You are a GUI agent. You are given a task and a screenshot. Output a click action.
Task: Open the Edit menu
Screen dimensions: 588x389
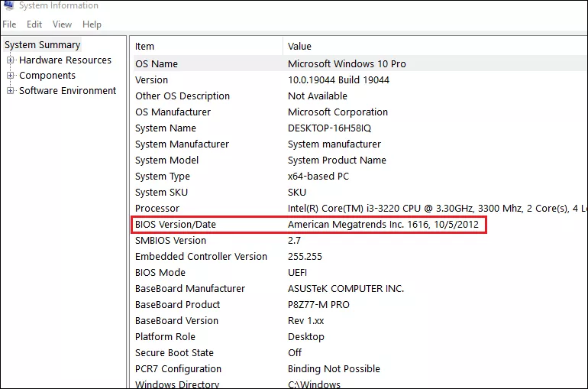(x=34, y=24)
